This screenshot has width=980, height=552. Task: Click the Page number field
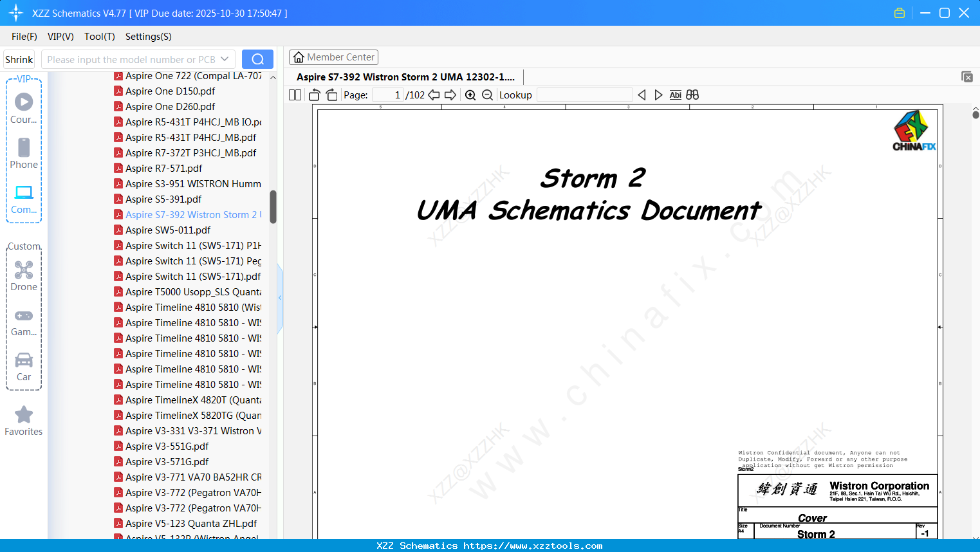pyautogui.click(x=388, y=95)
